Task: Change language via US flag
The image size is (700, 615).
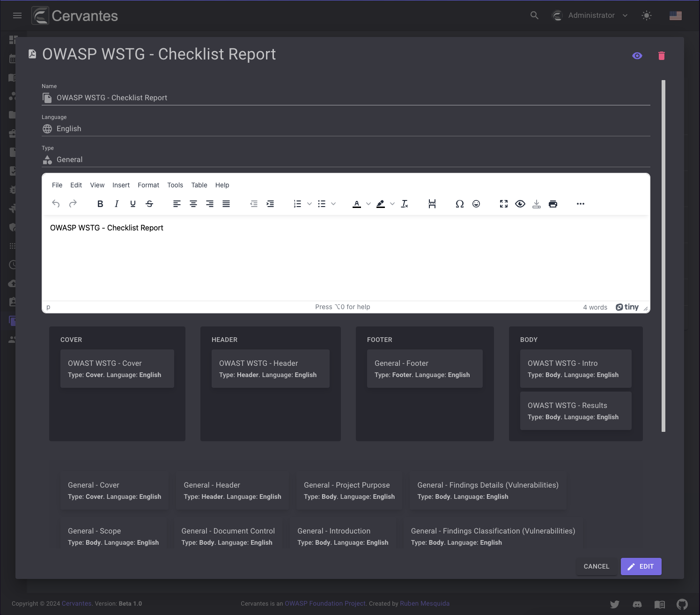Action: [x=676, y=15]
